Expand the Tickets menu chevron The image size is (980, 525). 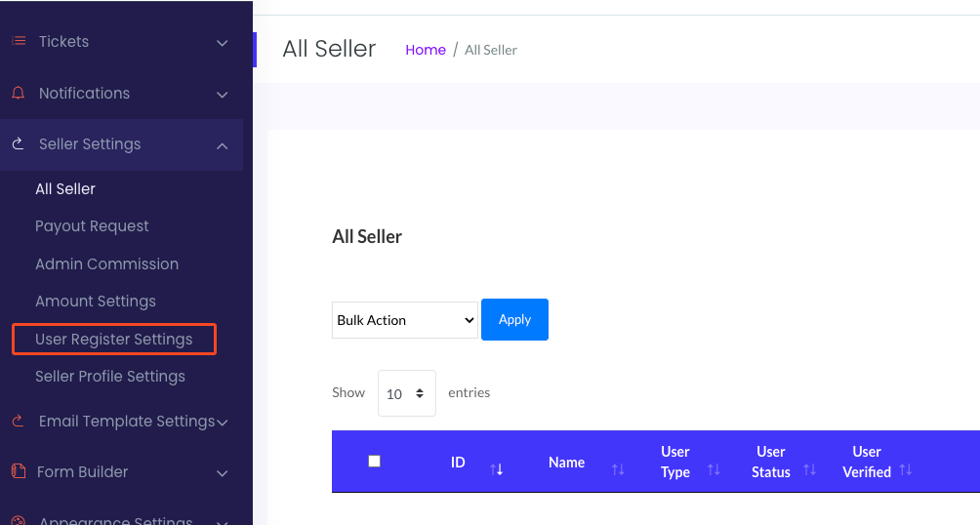click(223, 43)
